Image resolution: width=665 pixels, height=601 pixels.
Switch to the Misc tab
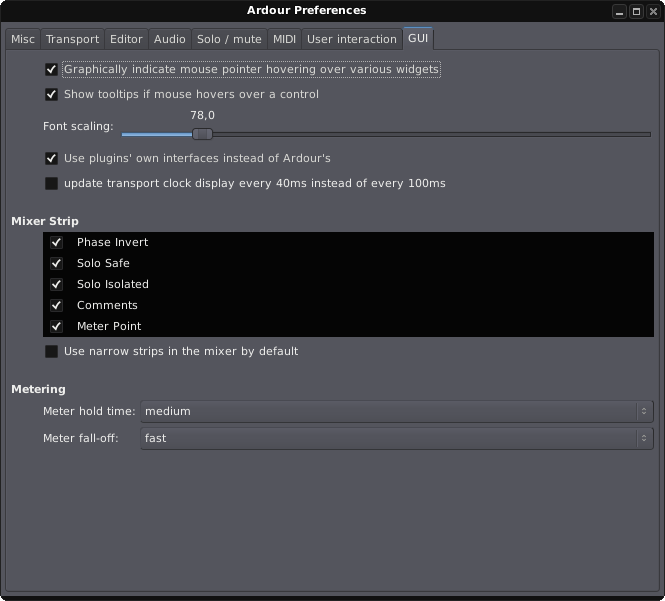click(23, 39)
